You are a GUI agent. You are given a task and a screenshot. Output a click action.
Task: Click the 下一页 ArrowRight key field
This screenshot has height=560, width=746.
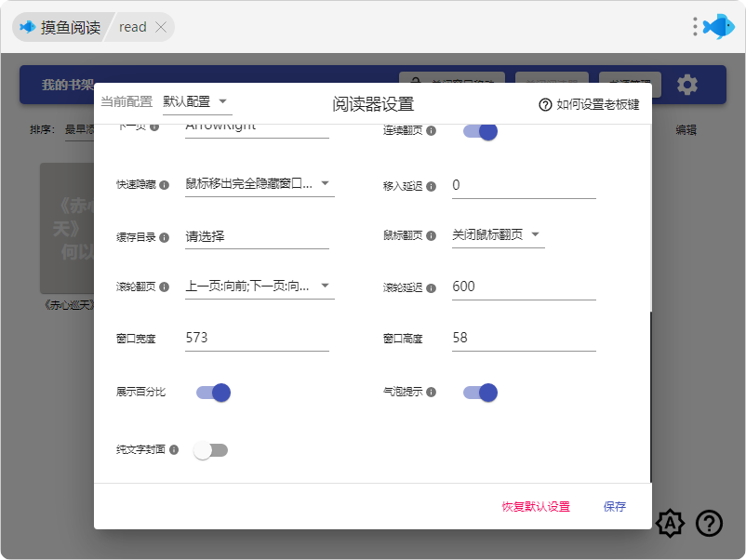(257, 129)
